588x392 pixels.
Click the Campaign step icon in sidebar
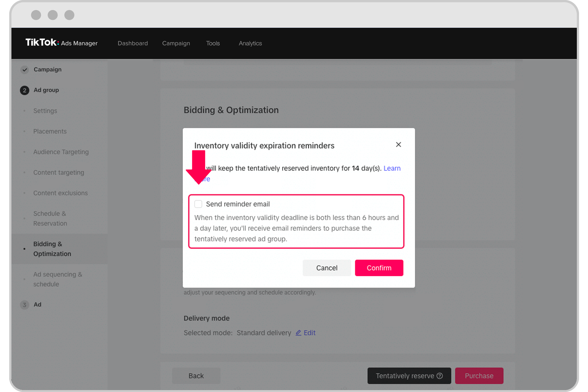[x=24, y=69]
